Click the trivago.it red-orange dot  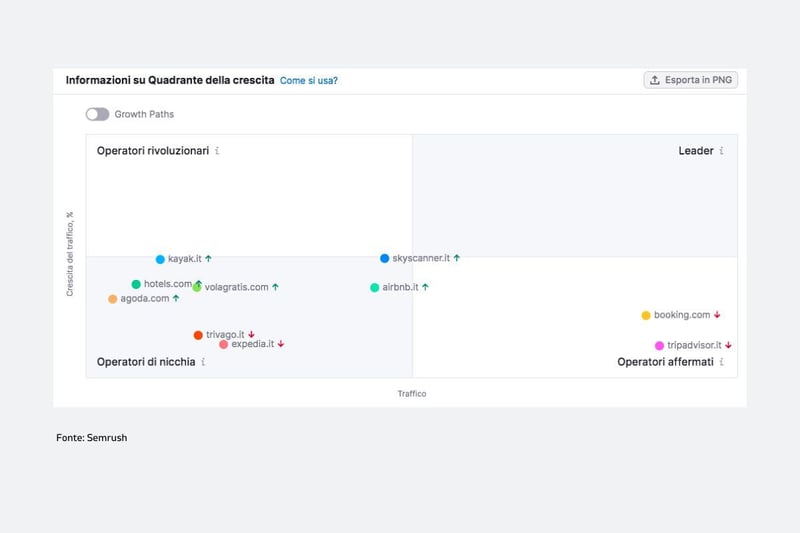click(x=198, y=335)
